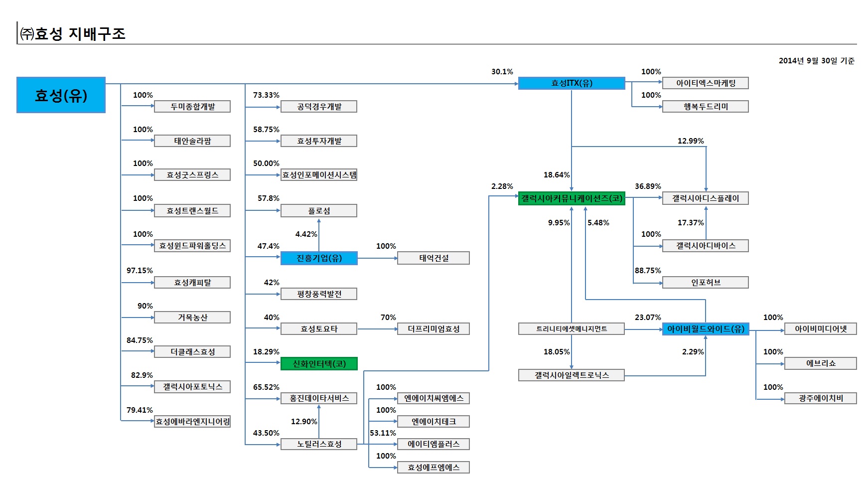Select the 효성트랜스월드 box

pyautogui.click(x=192, y=211)
